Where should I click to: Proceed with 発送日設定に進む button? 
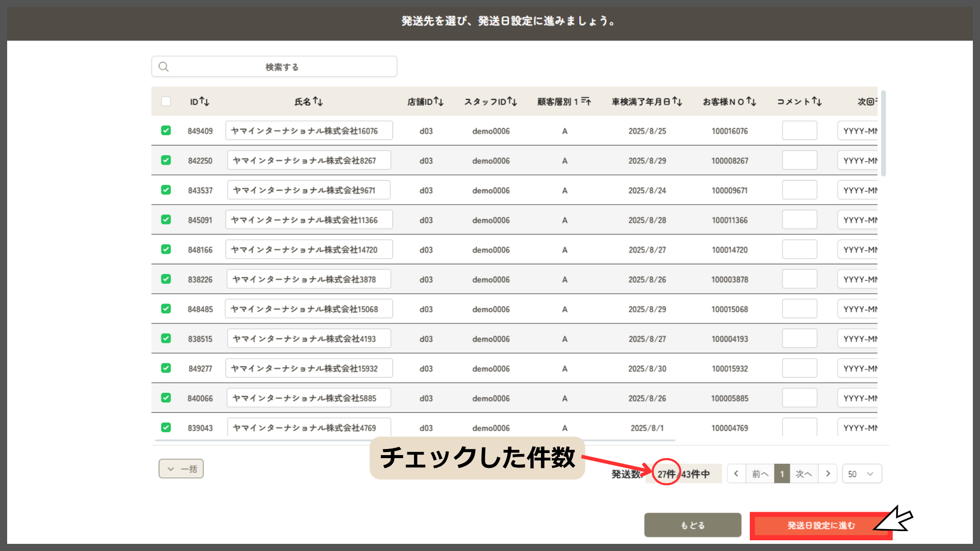coord(821,525)
